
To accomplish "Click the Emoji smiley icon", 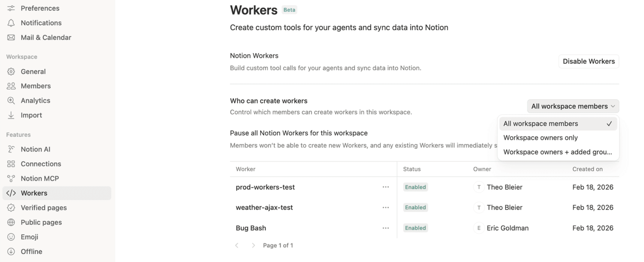I will [x=11, y=237].
